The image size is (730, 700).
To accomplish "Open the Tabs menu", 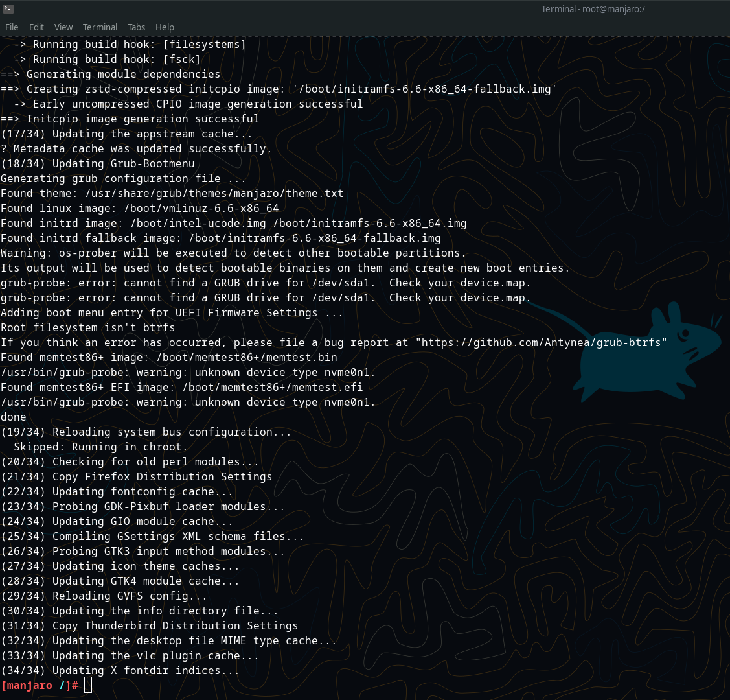I will point(136,27).
